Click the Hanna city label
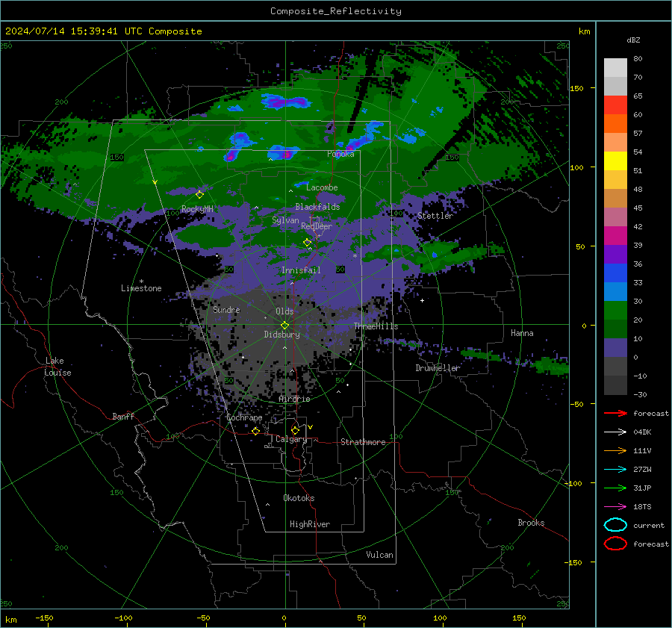Image resolution: width=672 pixels, height=628 pixels. coord(522,333)
